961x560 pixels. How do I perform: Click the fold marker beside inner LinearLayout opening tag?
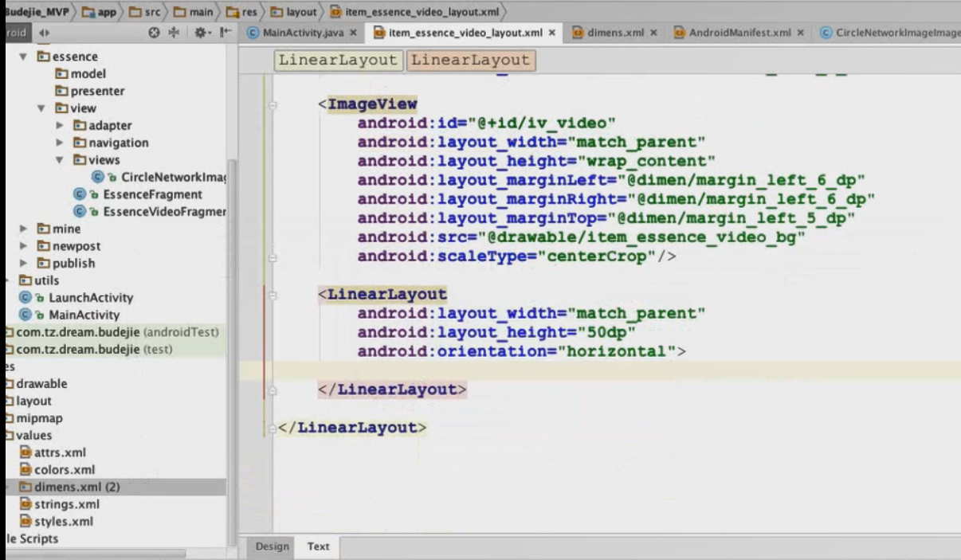[273, 295]
